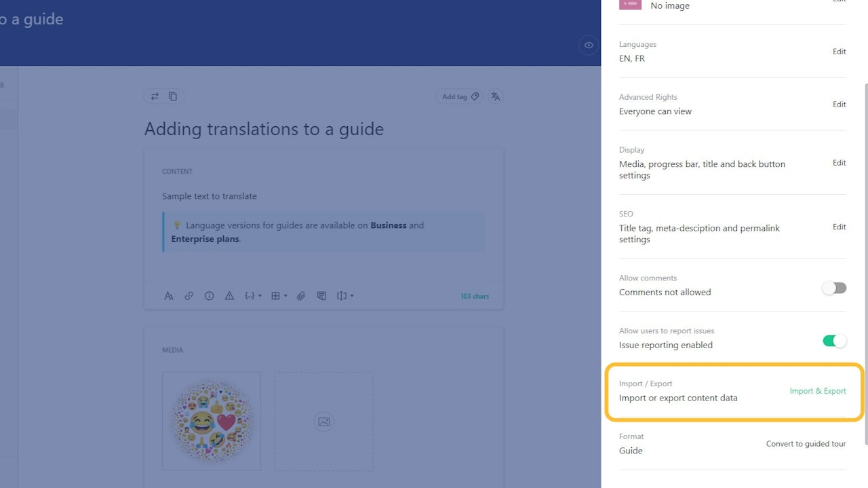Viewport: 868px width, 488px height.
Task: Click the empty media placeholder thumbnail
Action: tap(323, 421)
